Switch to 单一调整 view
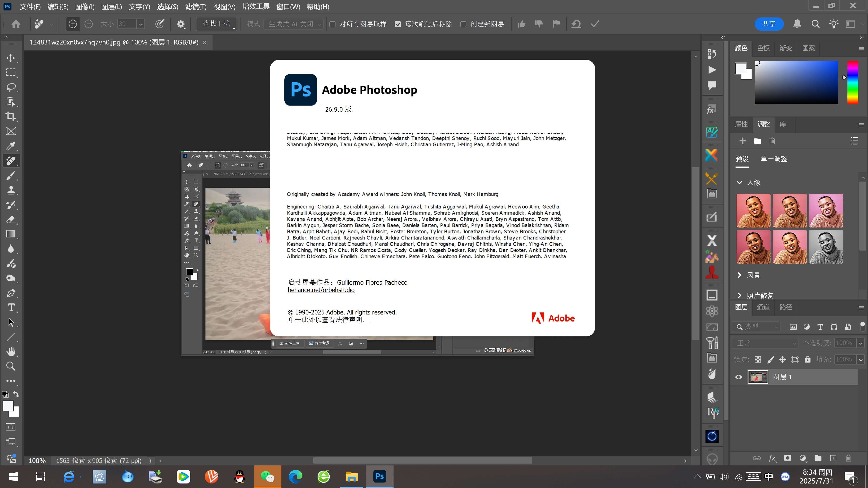 coord(774,159)
